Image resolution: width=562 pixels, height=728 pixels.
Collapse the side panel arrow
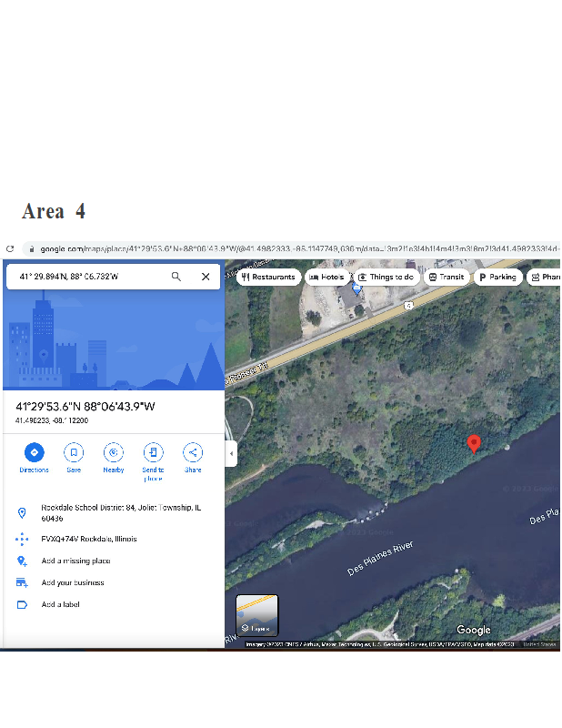(x=231, y=453)
